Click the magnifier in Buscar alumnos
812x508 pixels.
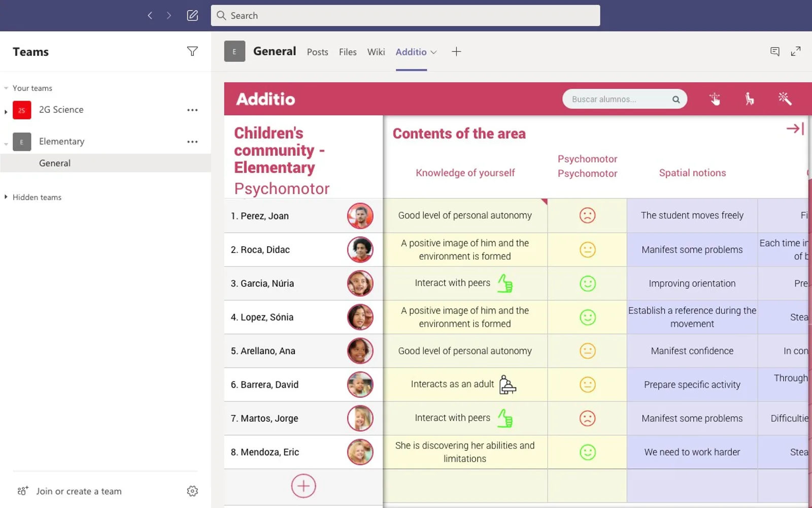676,100
